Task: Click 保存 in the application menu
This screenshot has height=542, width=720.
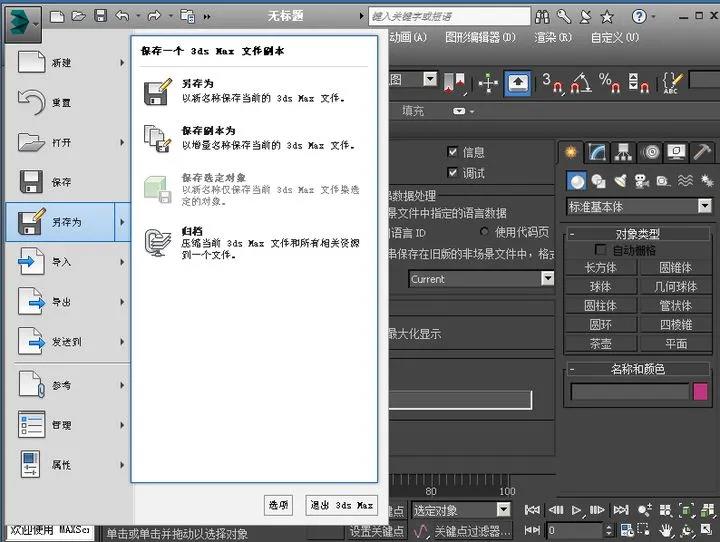Action: [68, 182]
